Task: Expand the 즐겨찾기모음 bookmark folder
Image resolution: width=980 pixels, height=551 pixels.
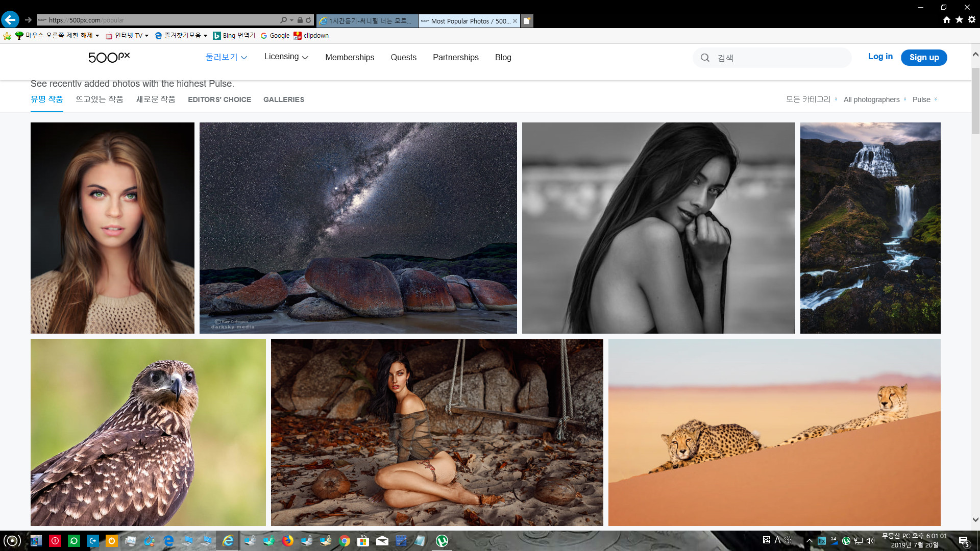Action: (181, 36)
